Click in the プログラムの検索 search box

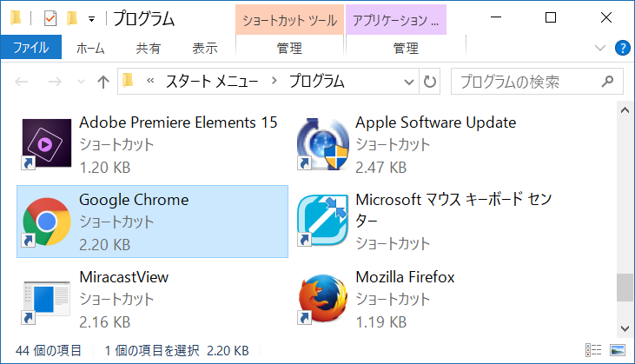537,82
